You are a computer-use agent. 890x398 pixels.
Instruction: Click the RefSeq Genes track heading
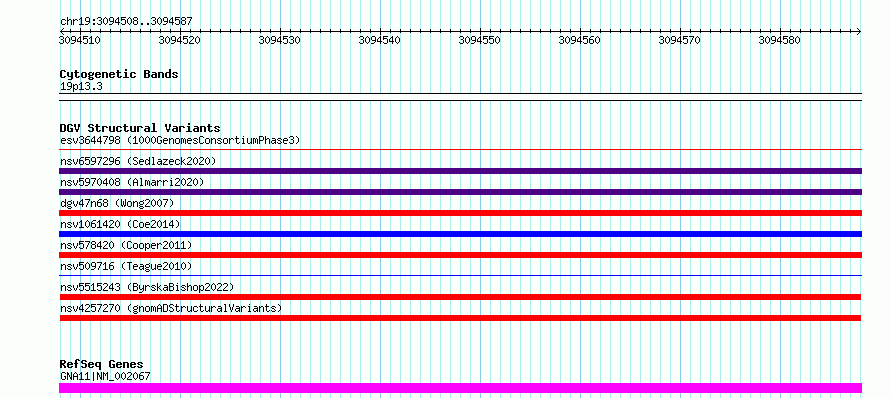coord(102,365)
